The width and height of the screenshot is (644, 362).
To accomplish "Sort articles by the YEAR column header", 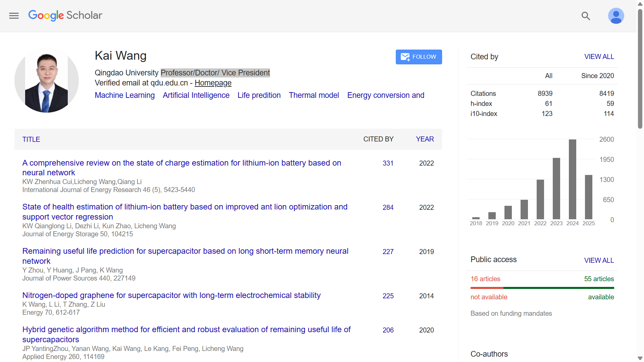I will coord(425,139).
